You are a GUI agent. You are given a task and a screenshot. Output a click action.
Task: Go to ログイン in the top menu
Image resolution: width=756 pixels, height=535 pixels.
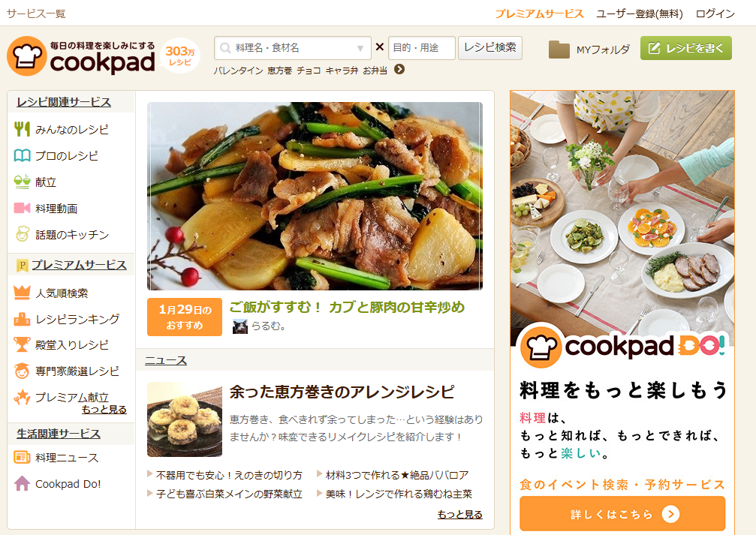[715, 14]
